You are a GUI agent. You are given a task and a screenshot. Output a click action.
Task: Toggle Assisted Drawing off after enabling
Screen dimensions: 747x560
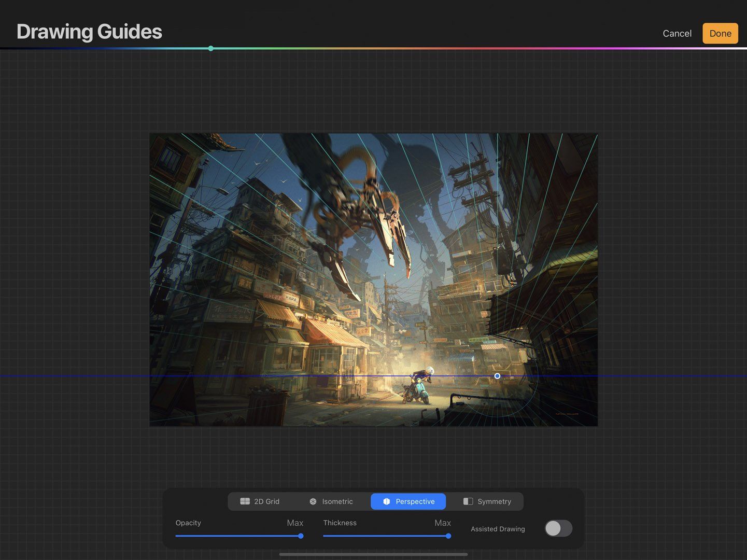(x=558, y=528)
